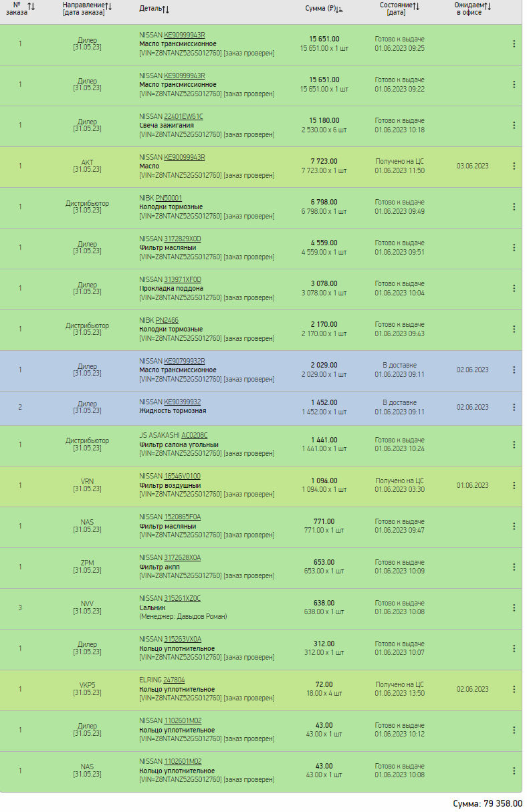Viewport: 527px width, 812px height.
Task: Open three-dot menu for 09:25 KE90999943R row
Action: (x=514, y=43)
